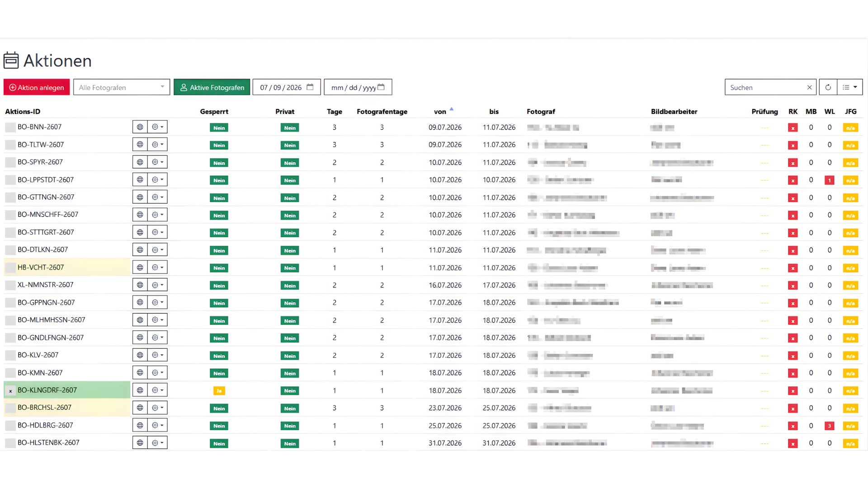Sort by Fotograf column header
This screenshot has width=868, height=488.
(x=541, y=112)
